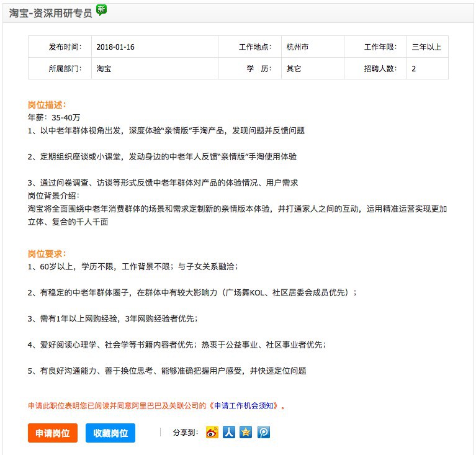
Task: Click the 收藏岗位 button
Action: pos(110,433)
